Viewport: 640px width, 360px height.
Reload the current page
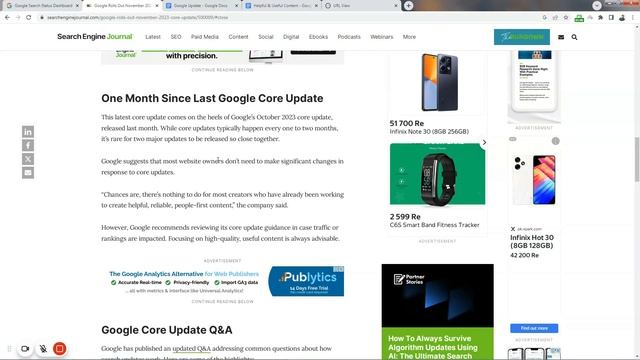(29, 18)
